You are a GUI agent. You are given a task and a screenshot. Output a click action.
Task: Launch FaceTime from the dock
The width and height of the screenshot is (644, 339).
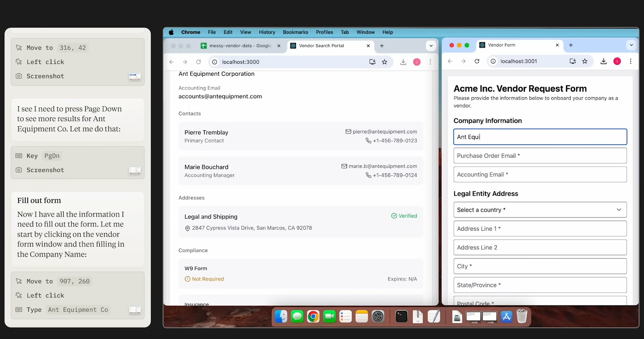[x=329, y=317]
